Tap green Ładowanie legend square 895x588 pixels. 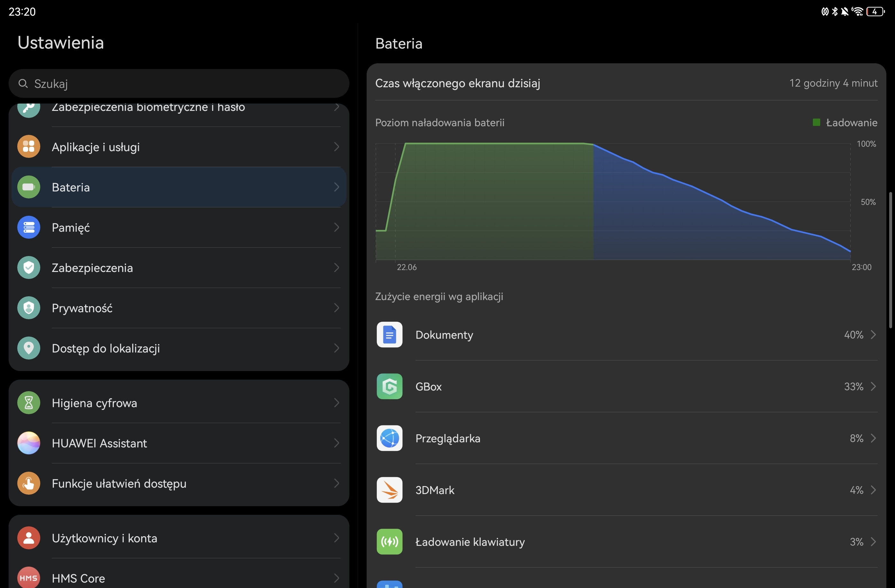pos(816,122)
